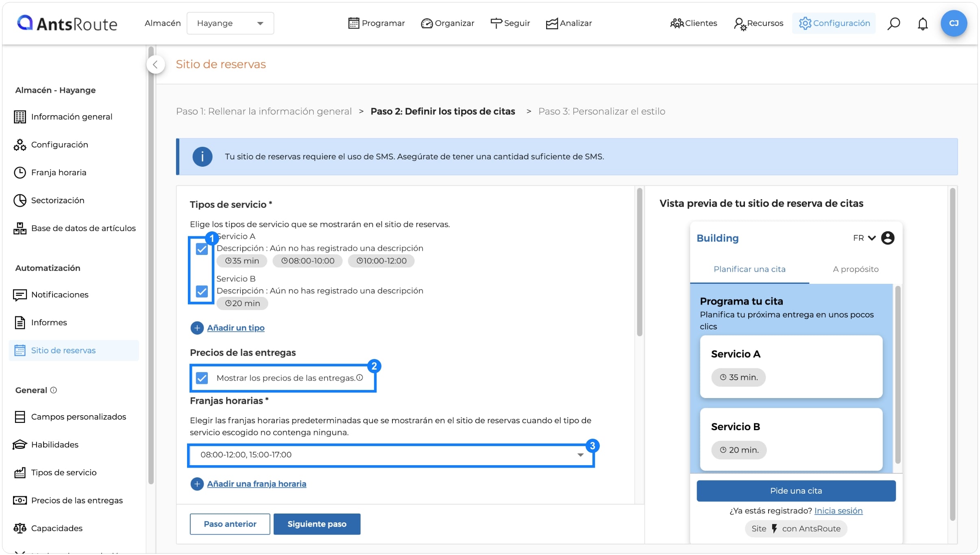Click the Informes document icon
Viewport: 980px width, 555px height.
tap(20, 322)
